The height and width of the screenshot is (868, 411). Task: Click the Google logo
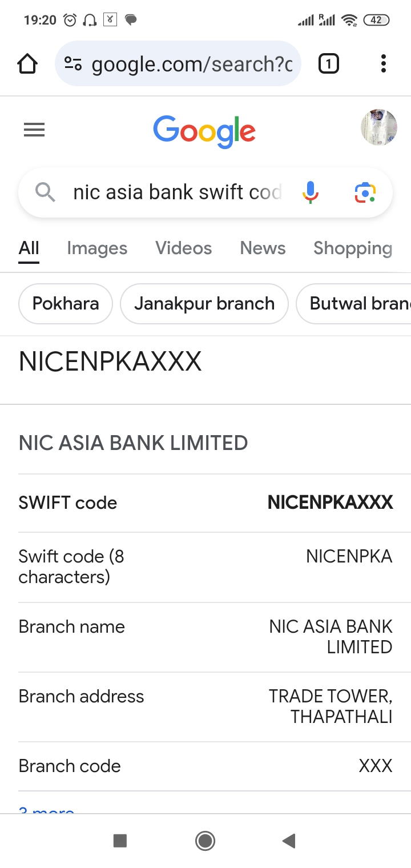204,131
